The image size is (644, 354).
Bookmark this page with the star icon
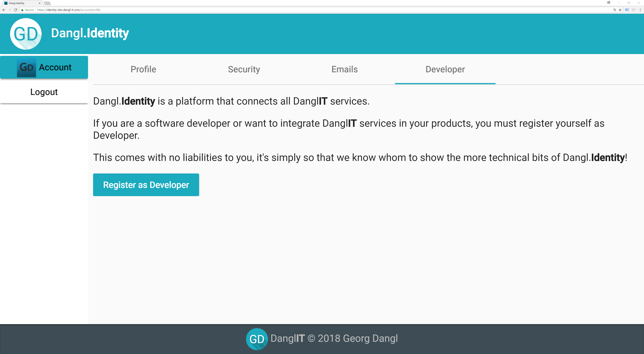pyautogui.click(x=620, y=10)
